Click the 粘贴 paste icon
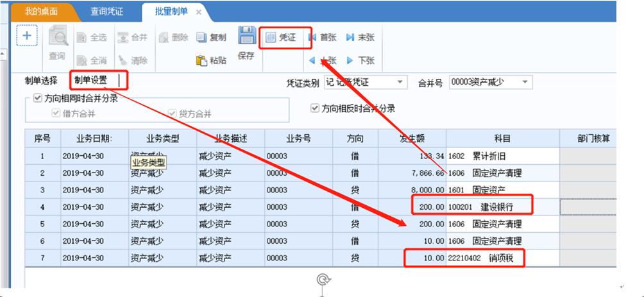Image resolution: width=644 pixels, height=297 pixels. (x=201, y=60)
